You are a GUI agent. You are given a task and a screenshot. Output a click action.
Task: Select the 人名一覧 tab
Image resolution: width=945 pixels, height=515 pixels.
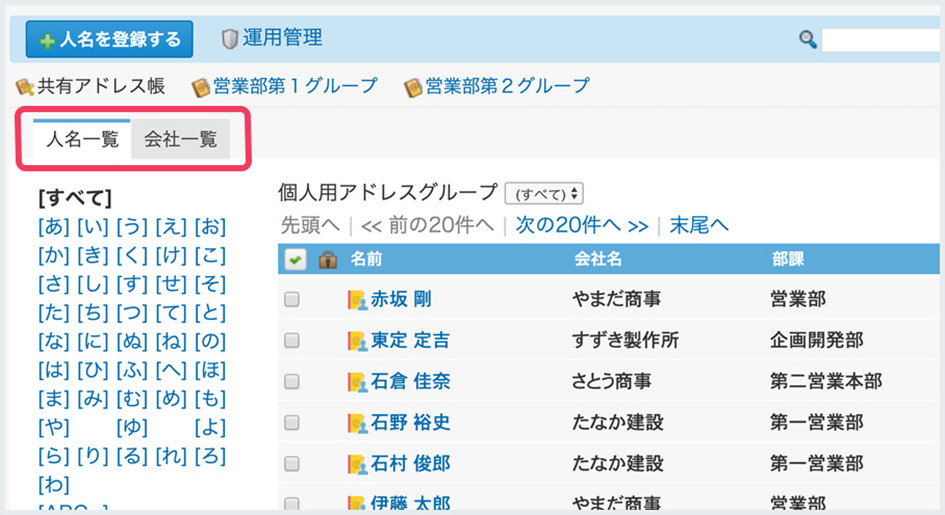pos(82,139)
